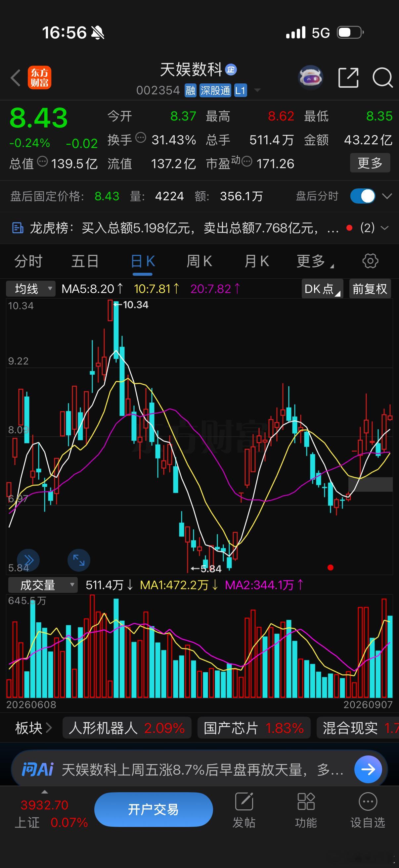Tap the MA5:8.20 indicator value
This screenshot has height=868, width=399.
pos(93,289)
